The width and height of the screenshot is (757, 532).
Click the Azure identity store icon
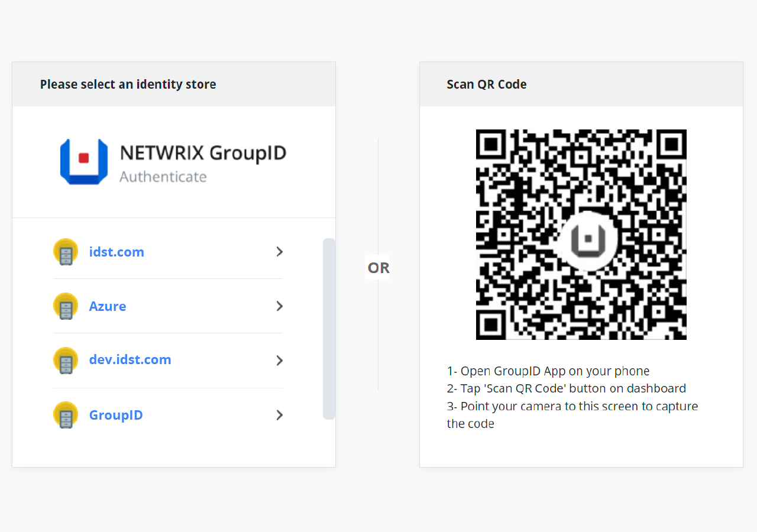[66, 306]
